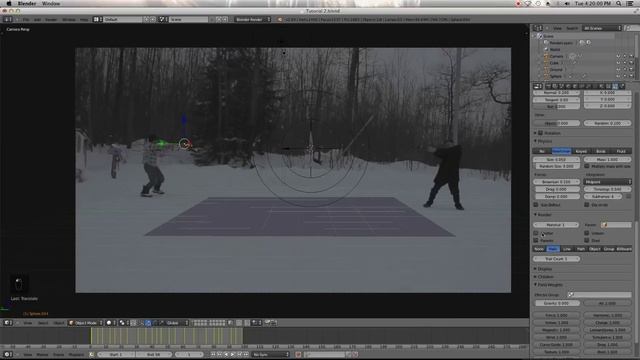Click the OpenGL render image icon
Image resolution: width=640 pixels, height=360 pixels.
[268, 323]
